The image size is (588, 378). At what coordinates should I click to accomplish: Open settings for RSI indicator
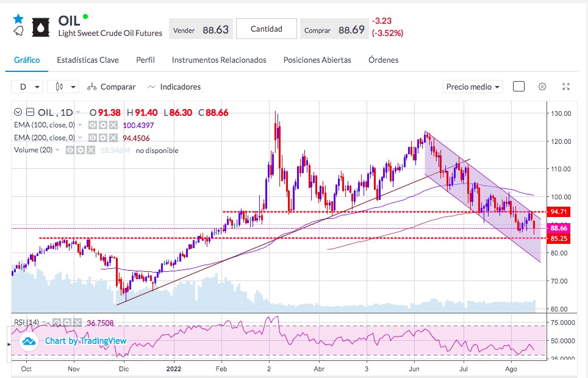pos(66,323)
